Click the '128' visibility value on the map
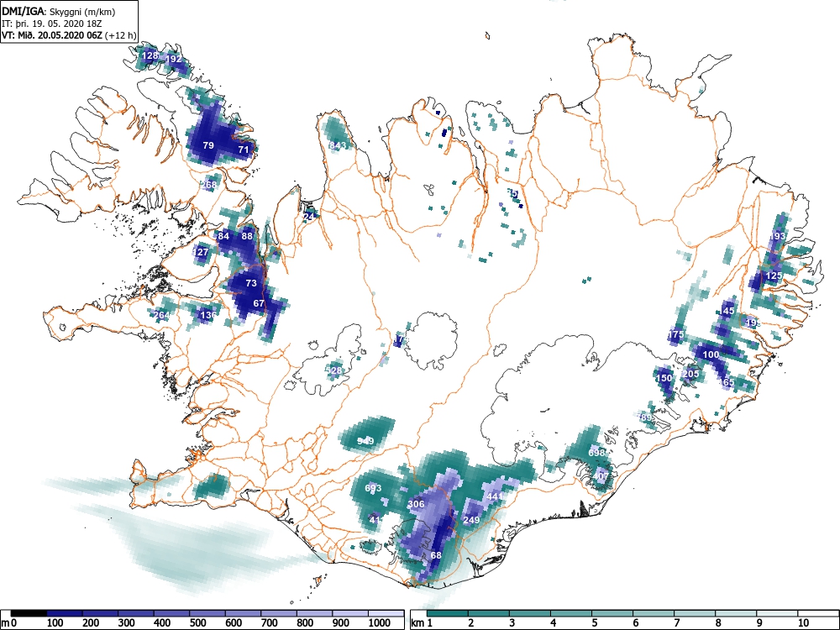 coord(150,55)
